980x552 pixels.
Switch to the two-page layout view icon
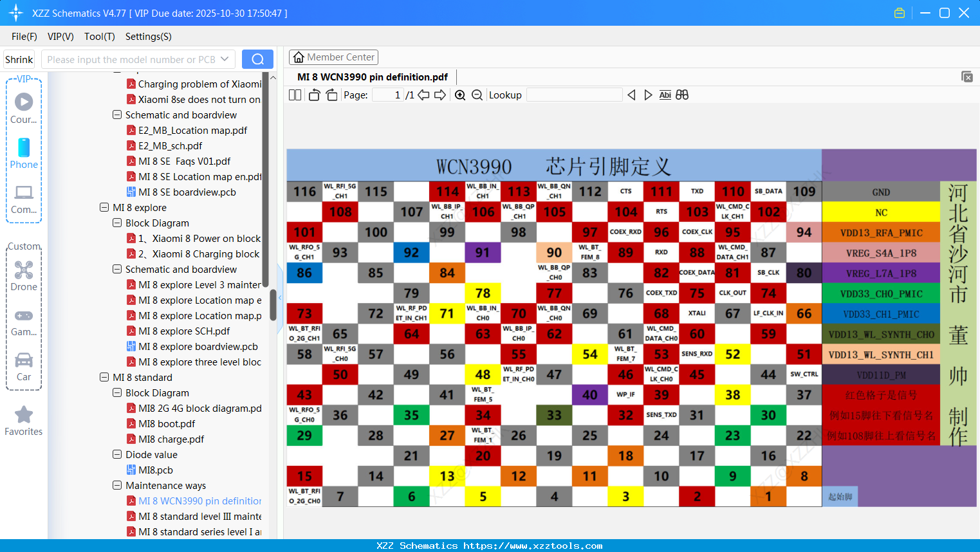pos(295,95)
